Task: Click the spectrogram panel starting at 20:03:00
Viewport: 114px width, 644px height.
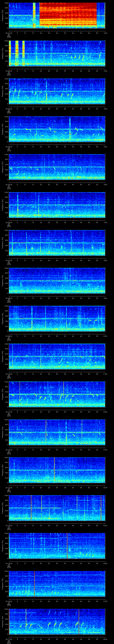Action: click(57, 91)
